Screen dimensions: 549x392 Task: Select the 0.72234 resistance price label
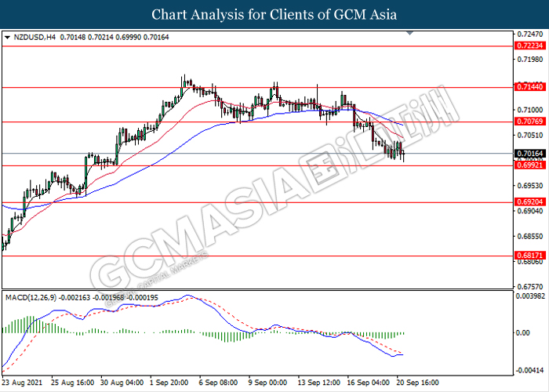(530, 45)
